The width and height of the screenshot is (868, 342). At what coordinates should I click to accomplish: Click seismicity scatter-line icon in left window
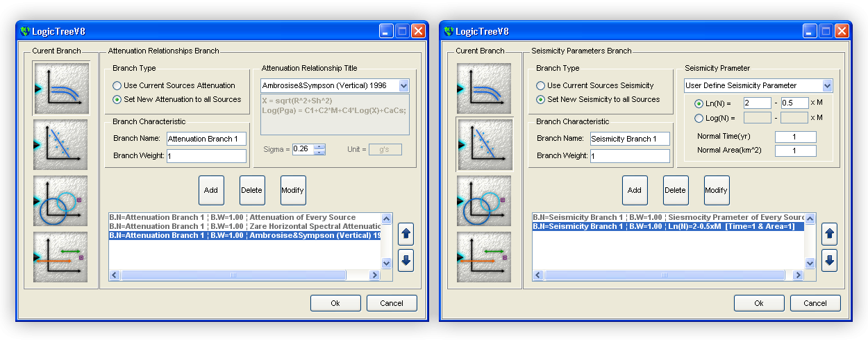[x=62, y=144]
